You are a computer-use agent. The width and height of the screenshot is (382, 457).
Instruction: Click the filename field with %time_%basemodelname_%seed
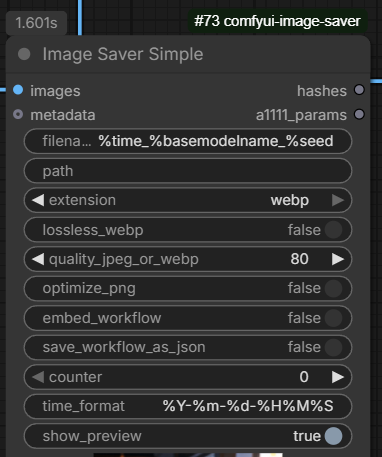[x=188, y=141]
